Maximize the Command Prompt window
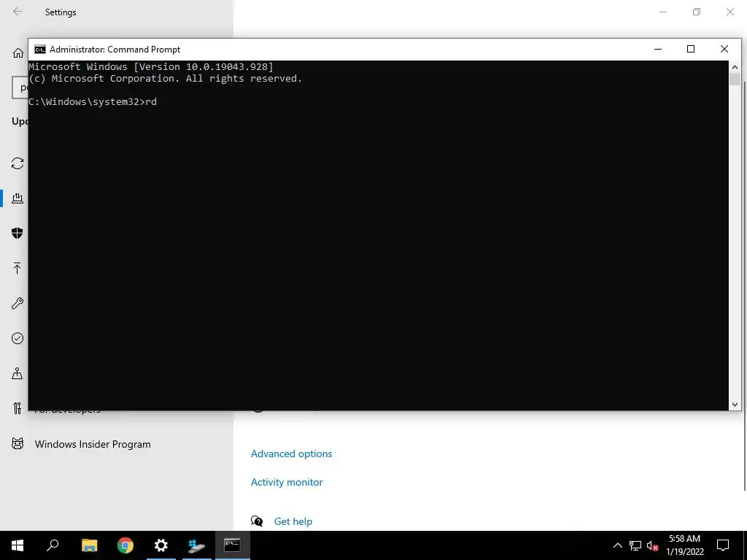The width and height of the screenshot is (747, 560). pos(691,49)
